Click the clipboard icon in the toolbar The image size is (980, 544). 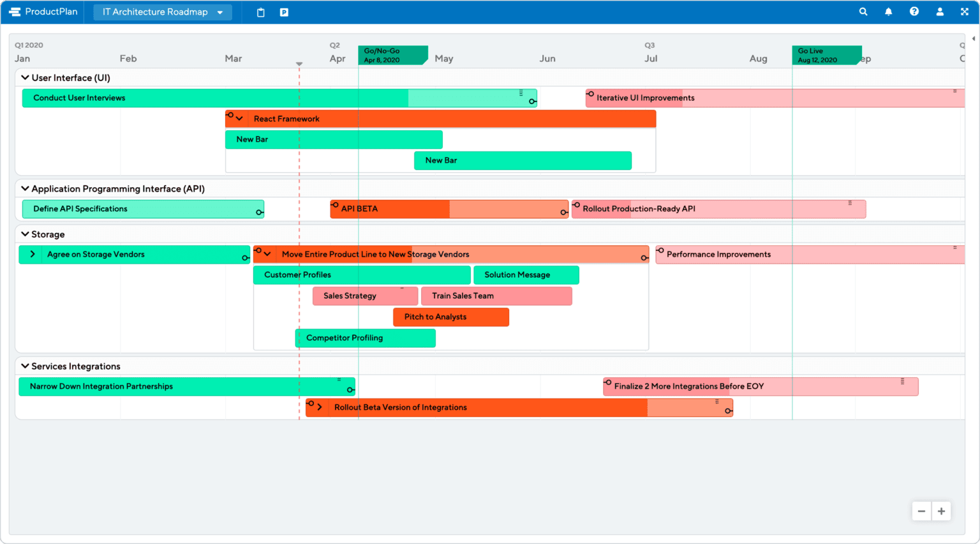point(260,11)
